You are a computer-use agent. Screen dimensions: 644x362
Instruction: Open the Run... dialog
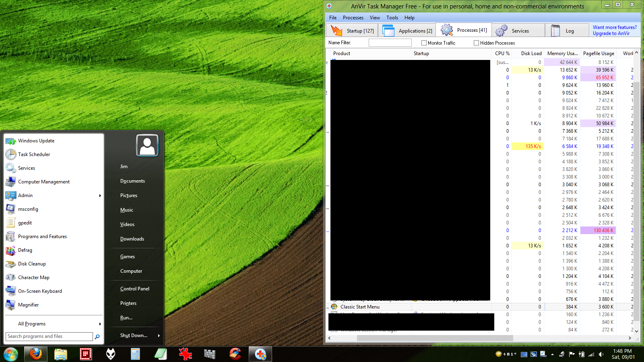(x=126, y=318)
